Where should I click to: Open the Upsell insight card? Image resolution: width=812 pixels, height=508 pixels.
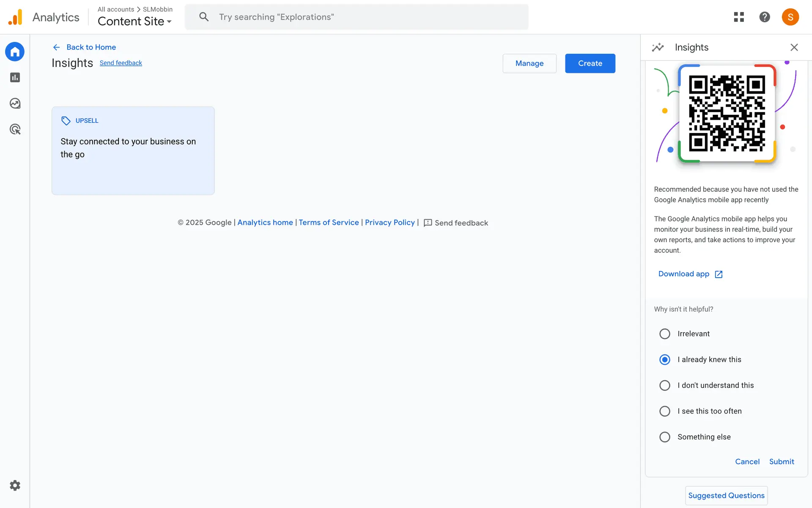tap(133, 151)
